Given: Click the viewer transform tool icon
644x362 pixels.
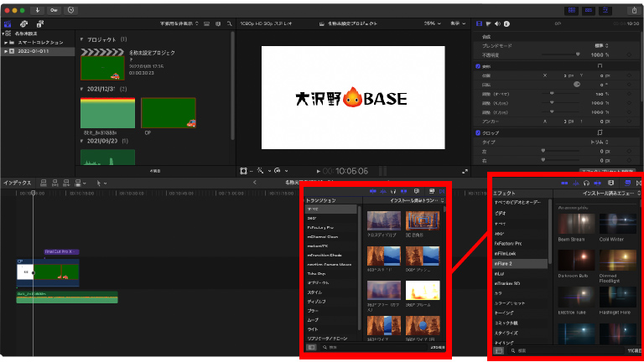Looking at the screenshot, I should (243, 171).
